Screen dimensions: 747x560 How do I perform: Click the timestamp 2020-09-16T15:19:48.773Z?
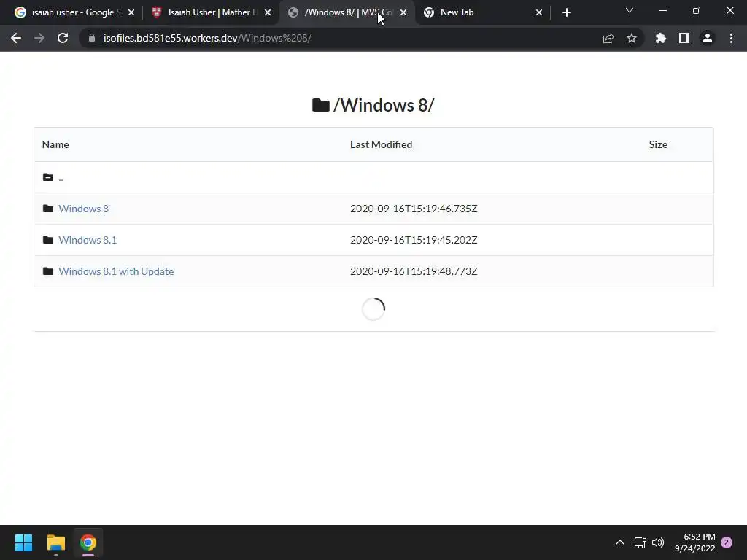414,271
